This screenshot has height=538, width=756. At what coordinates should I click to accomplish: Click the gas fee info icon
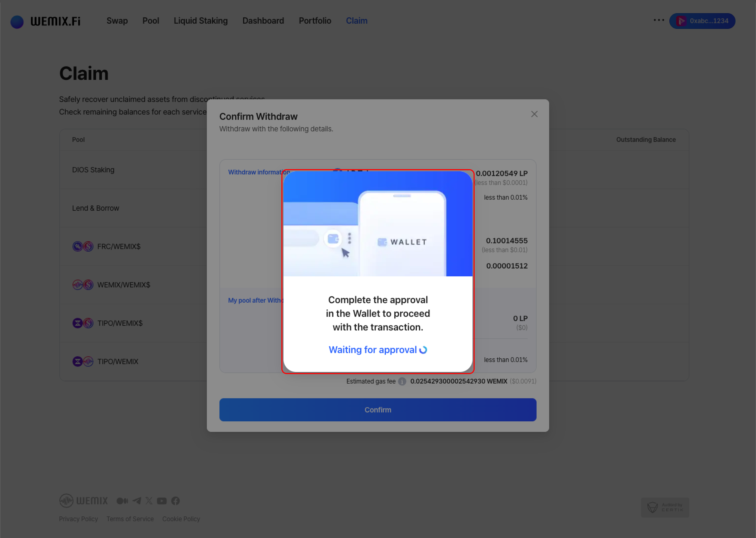pos(402,381)
